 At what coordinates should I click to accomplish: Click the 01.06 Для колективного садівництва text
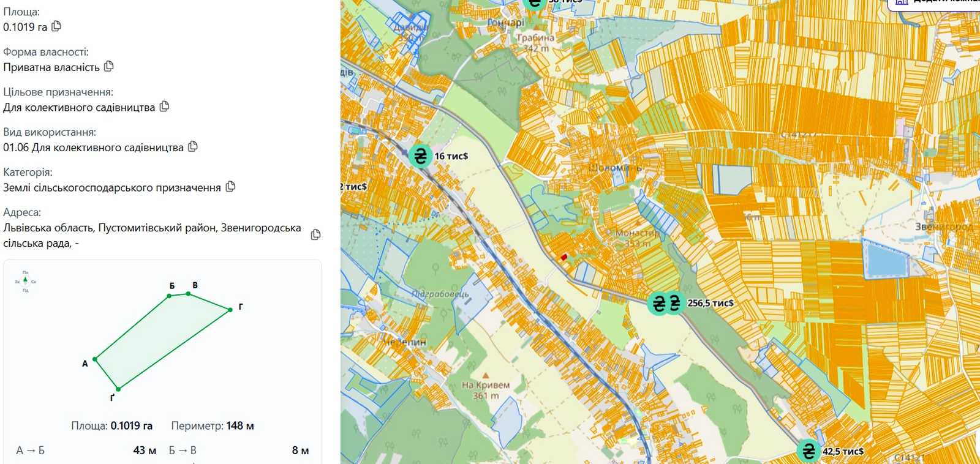pos(93,148)
